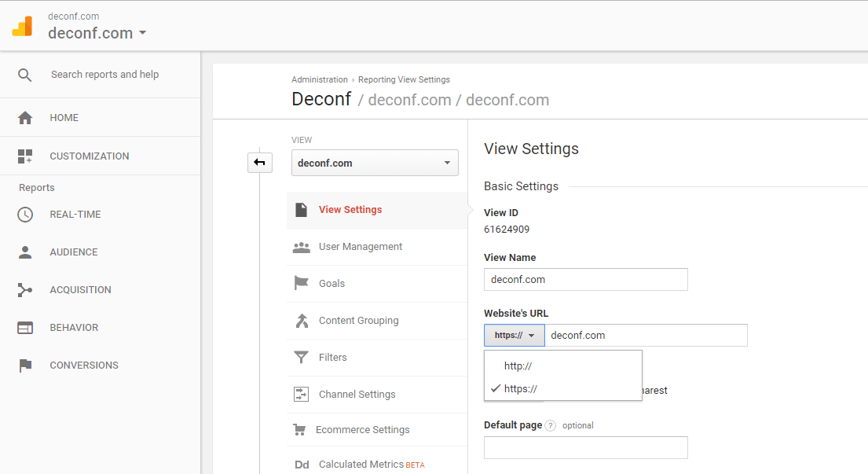Choose https:// option with checkmark
The width and height of the screenshot is (868, 474).
click(x=563, y=389)
